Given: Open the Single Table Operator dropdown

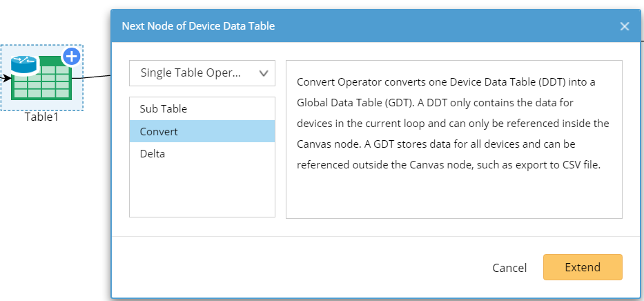Looking at the screenshot, I should (202, 73).
